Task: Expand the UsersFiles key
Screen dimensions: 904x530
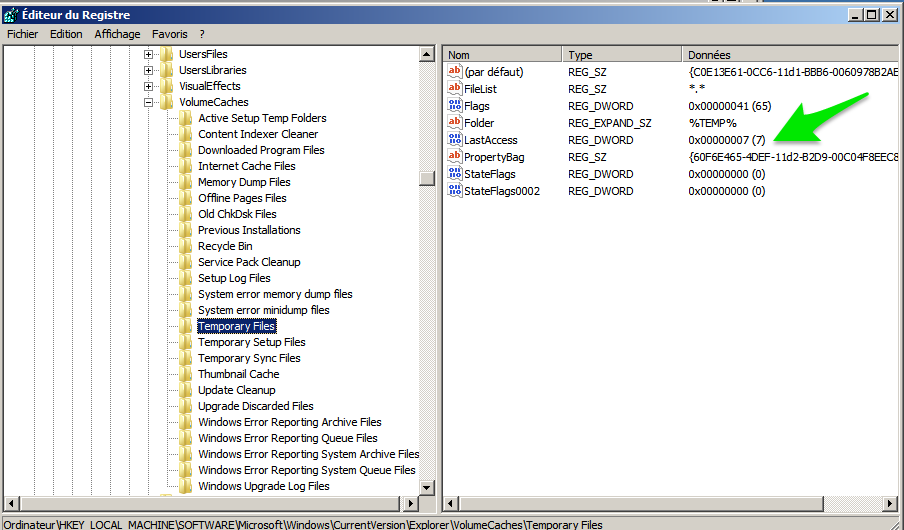Action: tap(149, 54)
